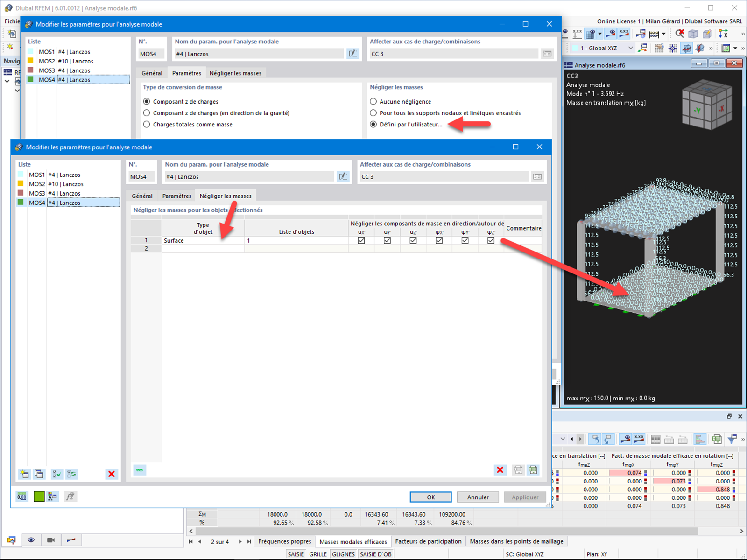Copy the selected parameter set MOS4
The width and height of the screenshot is (747, 560).
[x=39, y=474]
